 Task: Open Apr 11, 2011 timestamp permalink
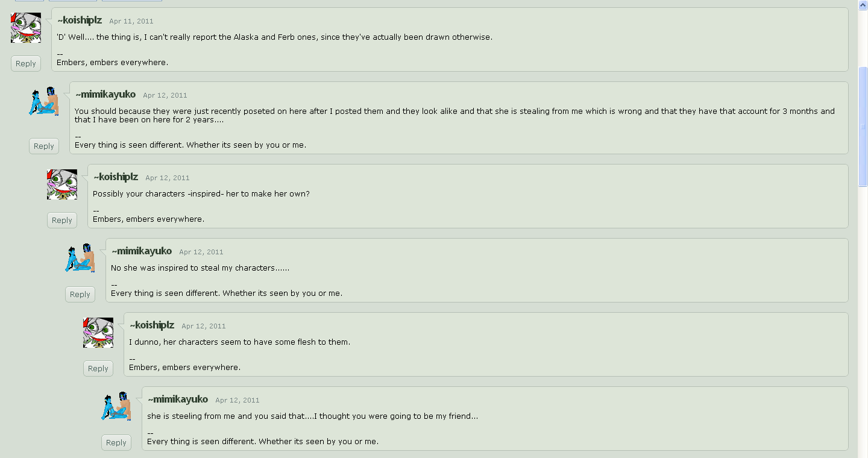(131, 21)
